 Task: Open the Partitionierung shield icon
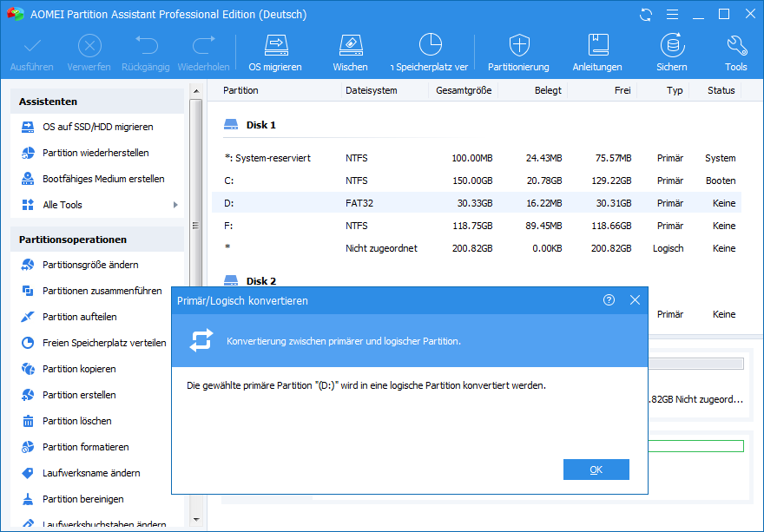[x=519, y=45]
